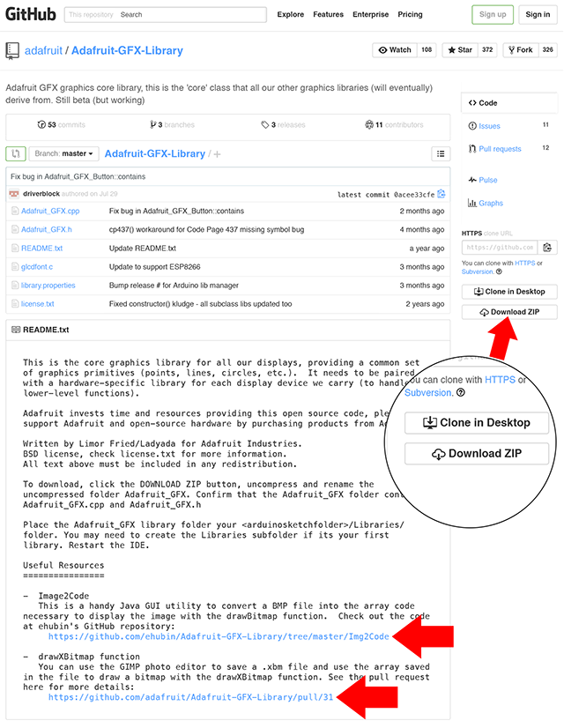Open the 372 stargazers count
564x728 pixels.
coord(487,50)
